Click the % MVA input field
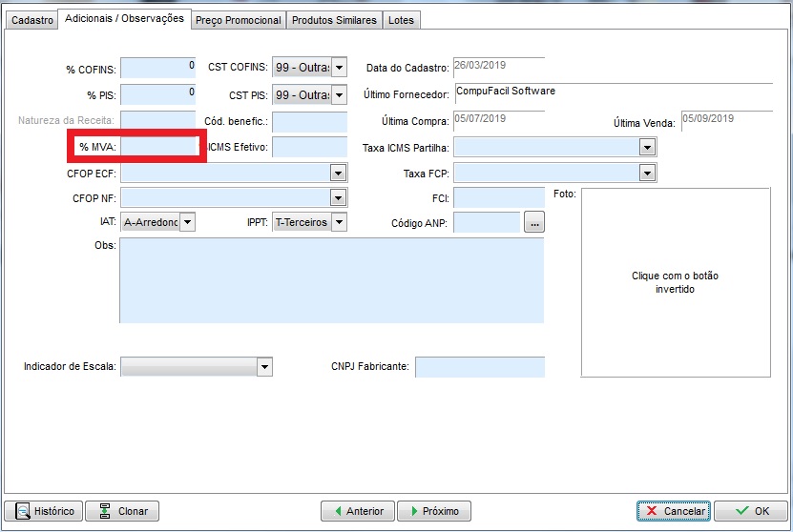 158,147
